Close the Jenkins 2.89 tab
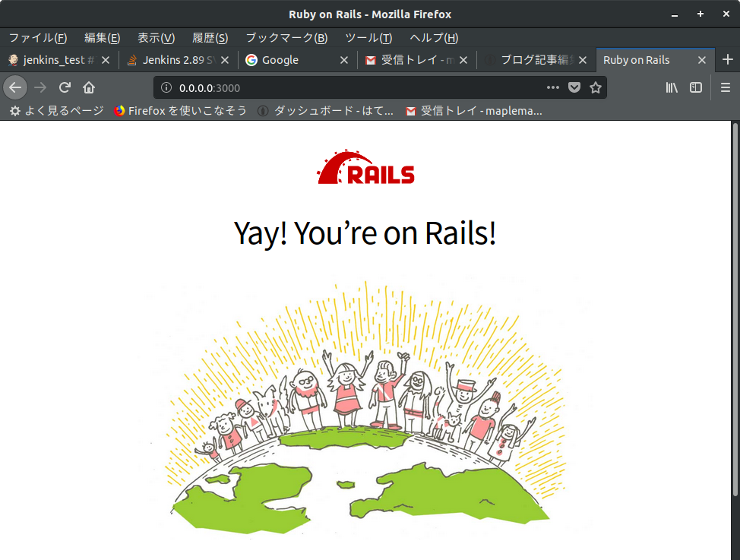Viewport: 740px width, 560px height. [x=225, y=60]
